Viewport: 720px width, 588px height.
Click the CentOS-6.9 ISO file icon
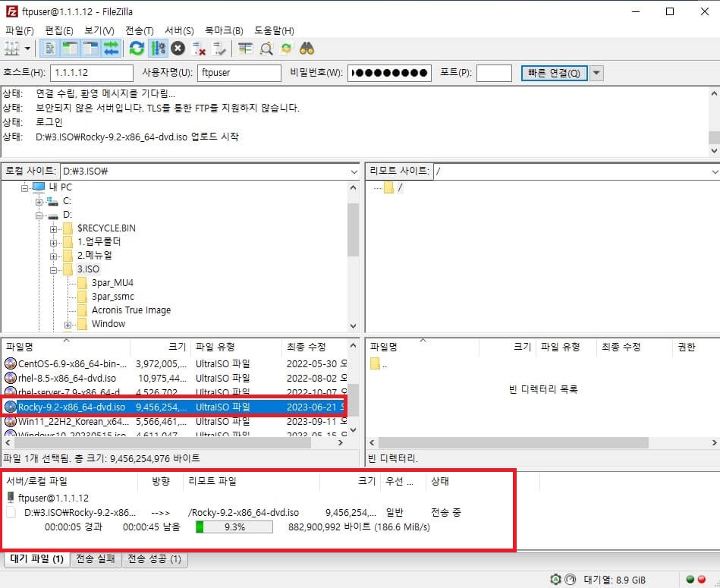pyautogui.click(x=10, y=364)
